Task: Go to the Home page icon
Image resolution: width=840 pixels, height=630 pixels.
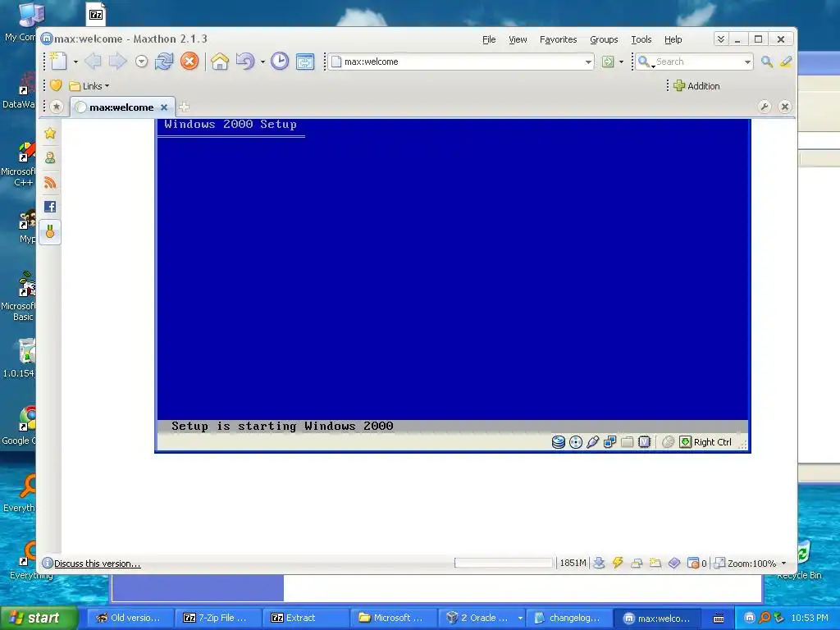Action: click(220, 62)
